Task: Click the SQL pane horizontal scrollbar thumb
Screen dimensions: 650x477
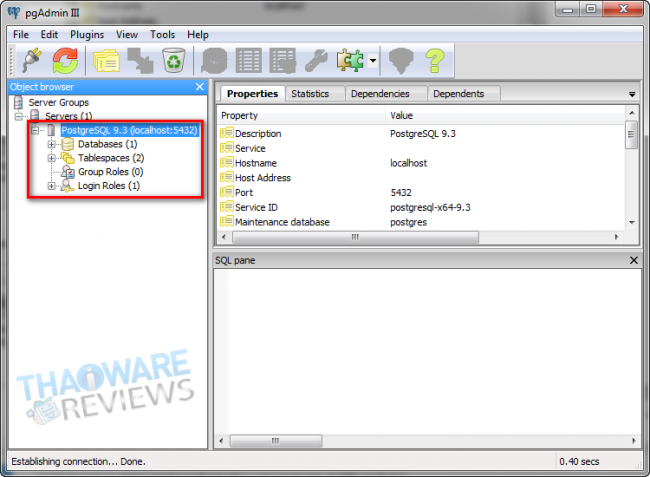Action: (x=276, y=441)
